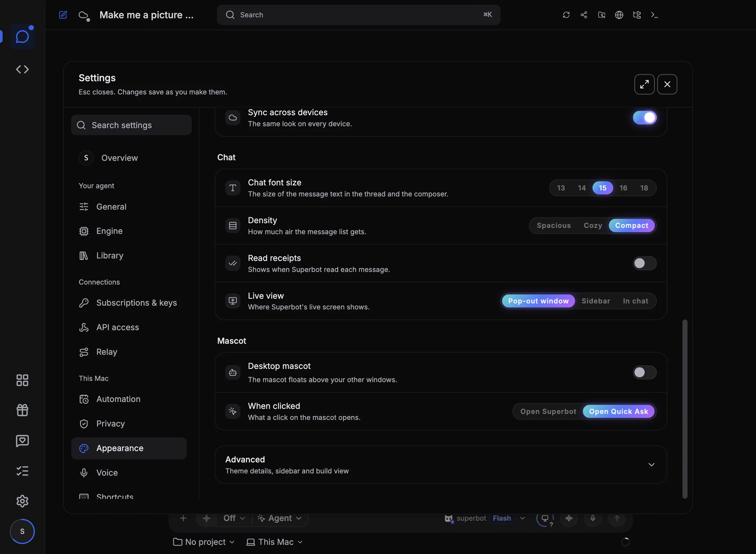Click the folder search icon in toolbar
Screen dimensions: 756x554
(602, 15)
